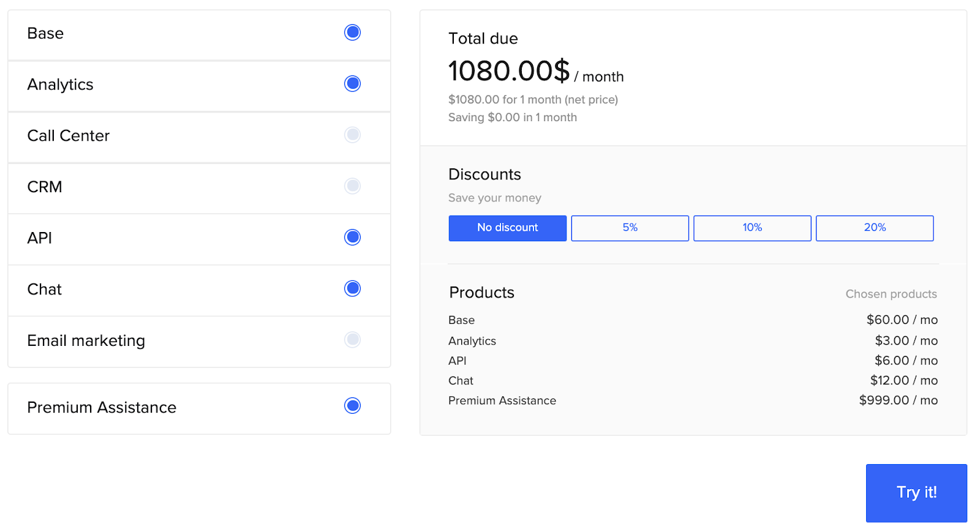Click the CRM product row label
The height and width of the screenshot is (532, 980).
pyautogui.click(x=45, y=187)
